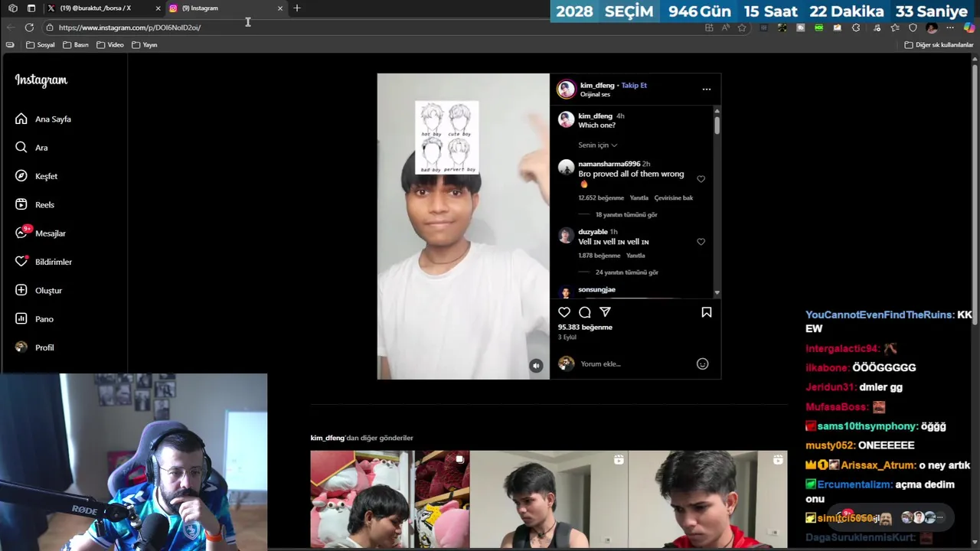The height and width of the screenshot is (551, 980).
Task: Click Çevirisine bak translation link
Action: point(674,198)
